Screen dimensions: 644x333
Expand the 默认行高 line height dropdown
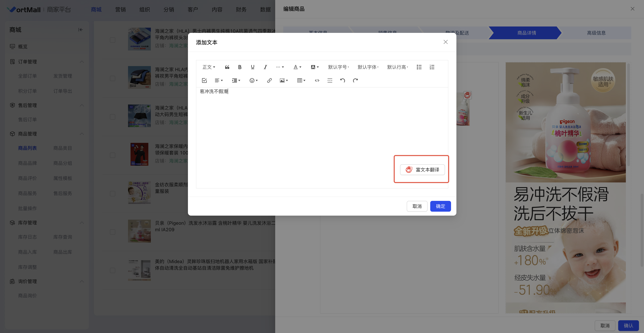click(398, 67)
